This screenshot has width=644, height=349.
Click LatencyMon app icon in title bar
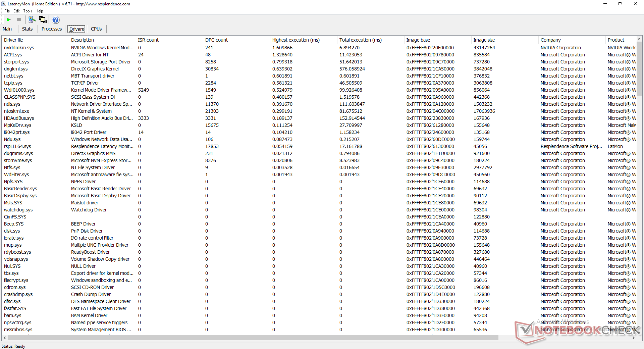[x=3, y=4]
